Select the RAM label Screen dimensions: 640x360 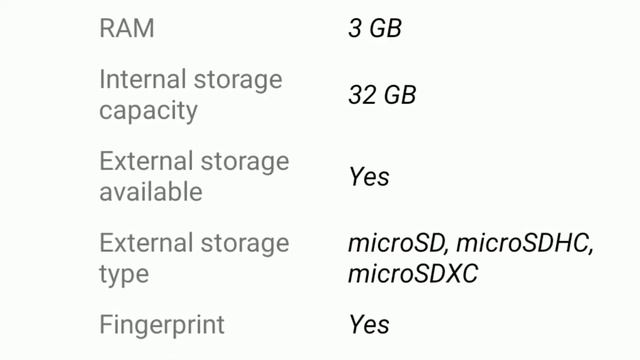coord(127,28)
